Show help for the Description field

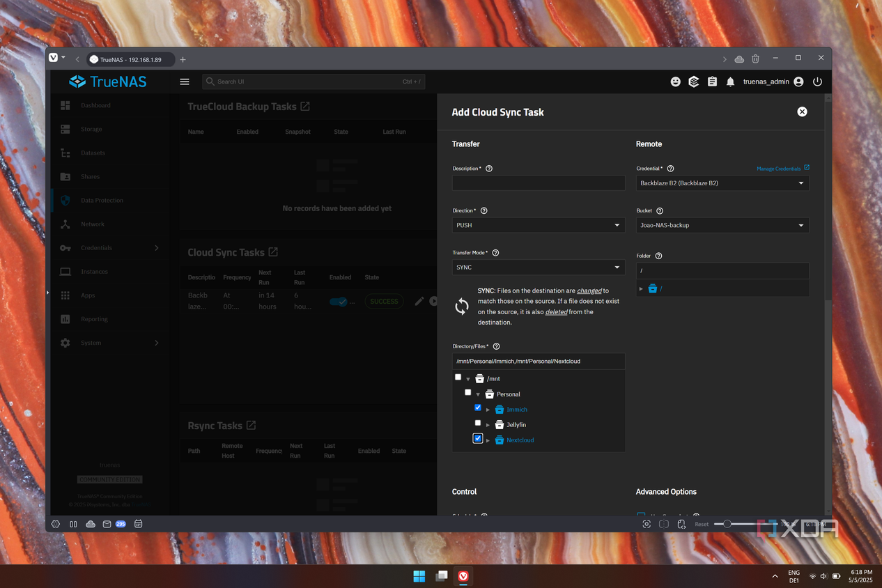[489, 169]
